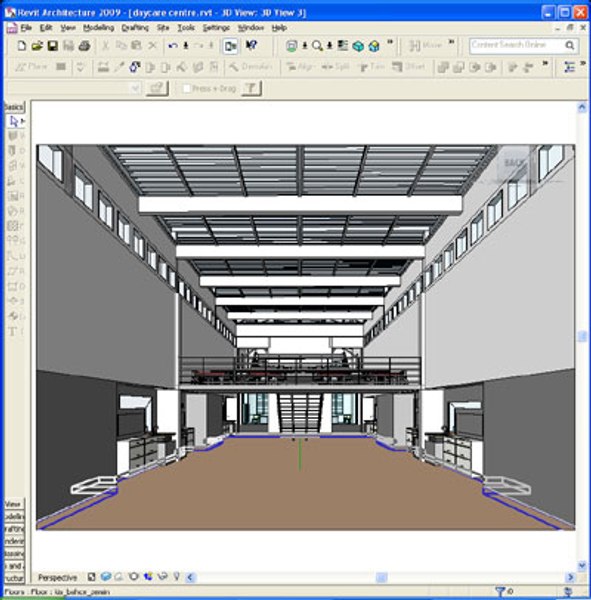This screenshot has height=600, width=591.
Task: Switch to the Basics design bar tab
Action: (x=14, y=107)
